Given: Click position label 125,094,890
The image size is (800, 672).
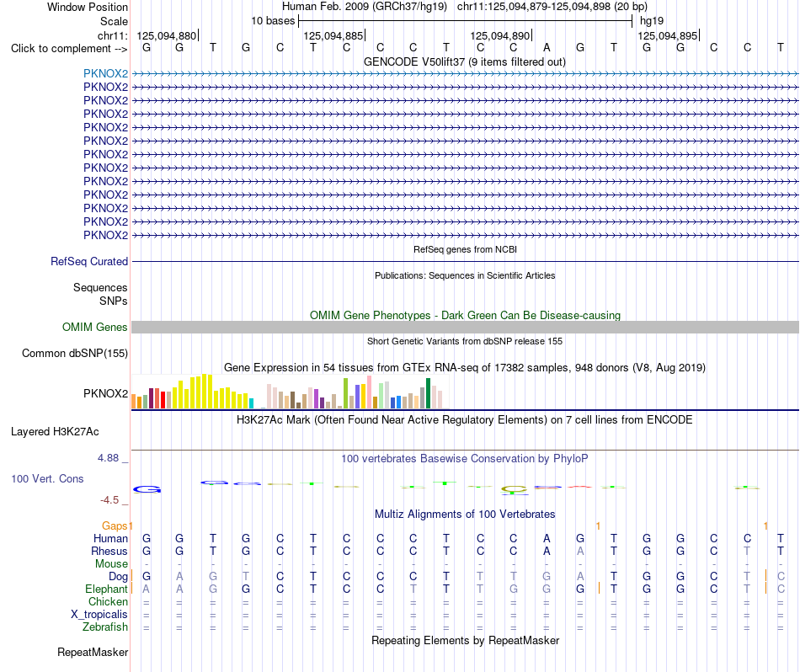Looking at the screenshot, I should pos(500,35).
